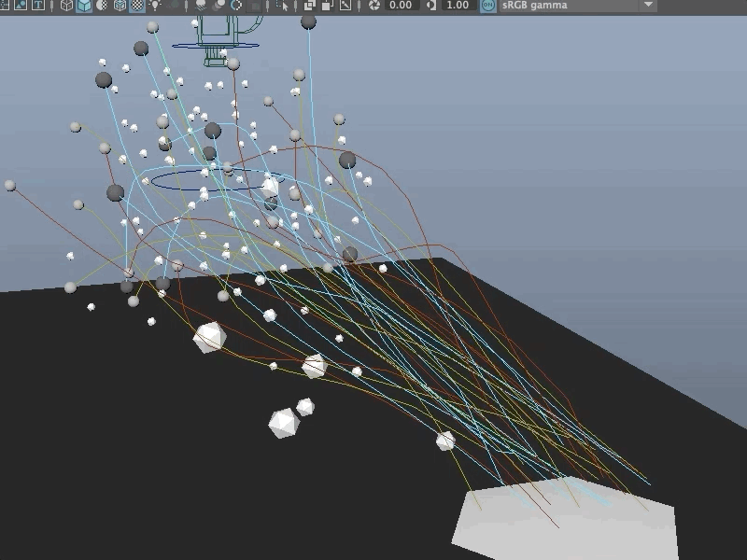Image resolution: width=747 pixels, height=560 pixels.
Task: Toggle X-Ray Active Components icon
Action: pos(328,6)
